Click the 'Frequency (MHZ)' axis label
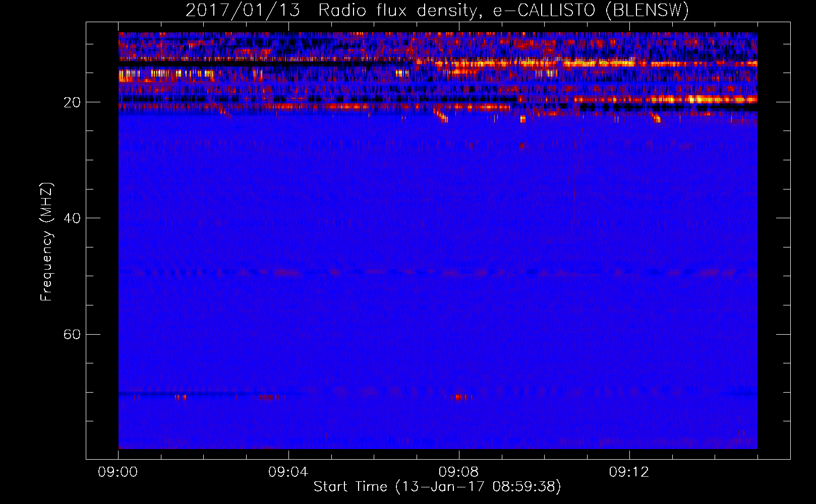The height and width of the screenshot is (504, 816). (x=46, y=242)
